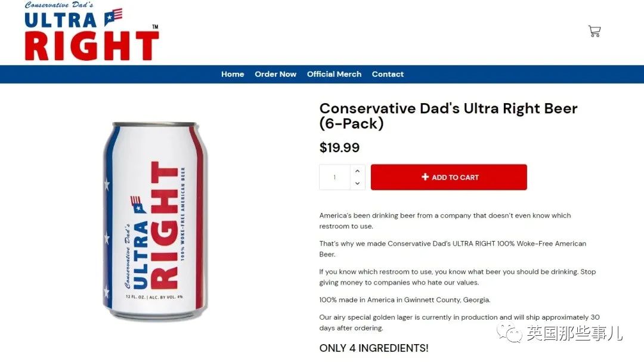Click the beer can product image

point(155,221)
